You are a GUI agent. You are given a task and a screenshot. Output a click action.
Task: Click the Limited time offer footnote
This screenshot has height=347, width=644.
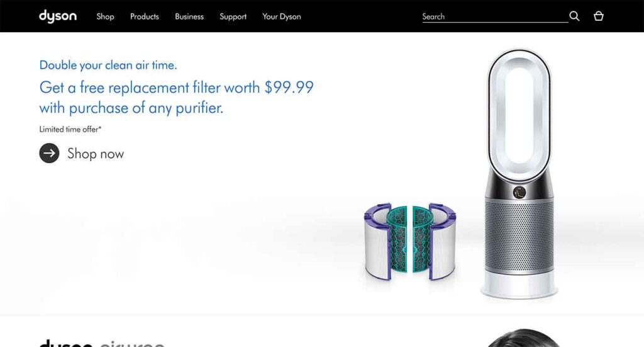click(70, 129)
